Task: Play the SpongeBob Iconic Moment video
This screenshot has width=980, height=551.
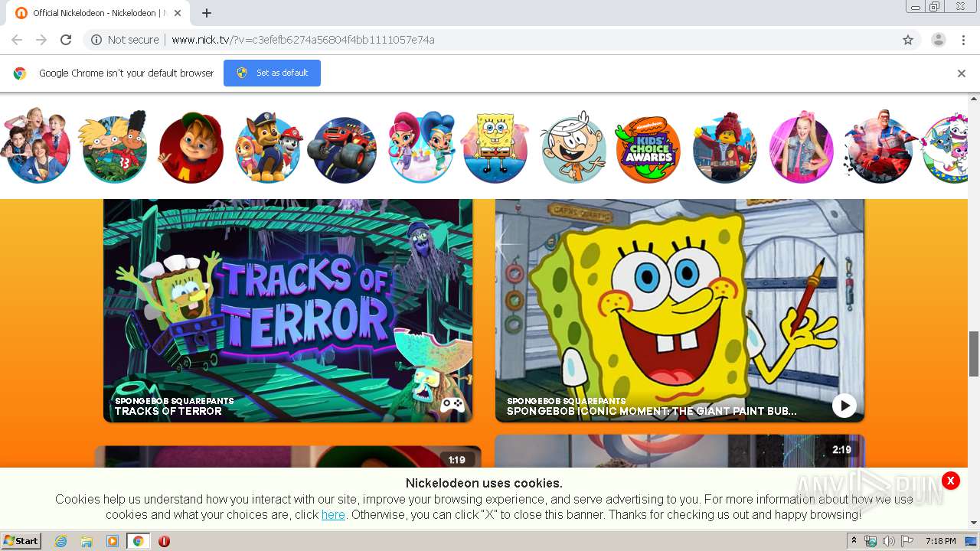Action: click(844, 406)
